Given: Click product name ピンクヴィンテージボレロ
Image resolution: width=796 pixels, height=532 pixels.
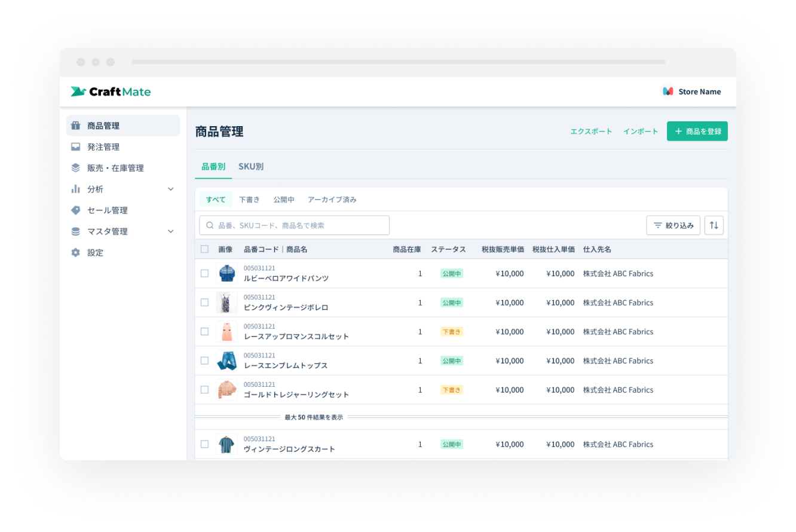Looking at the screenshot, I should click(286, 307).
